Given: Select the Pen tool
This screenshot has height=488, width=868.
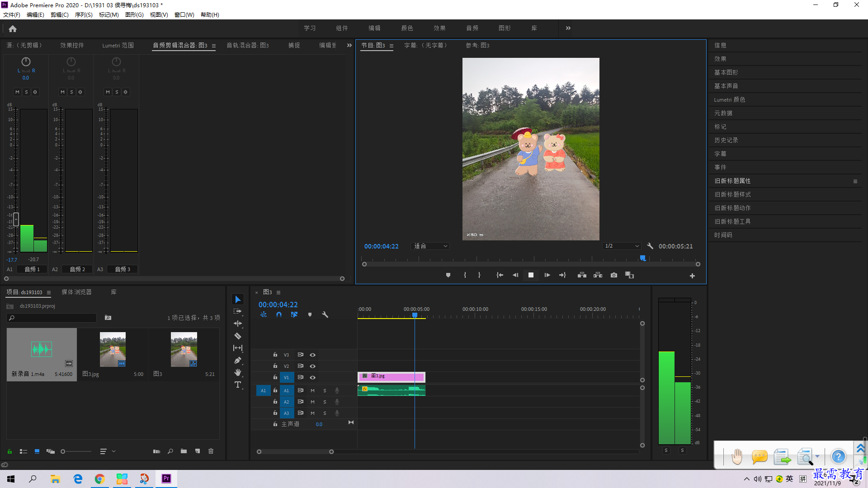Looking at the screenshot, I should (238, 360).
